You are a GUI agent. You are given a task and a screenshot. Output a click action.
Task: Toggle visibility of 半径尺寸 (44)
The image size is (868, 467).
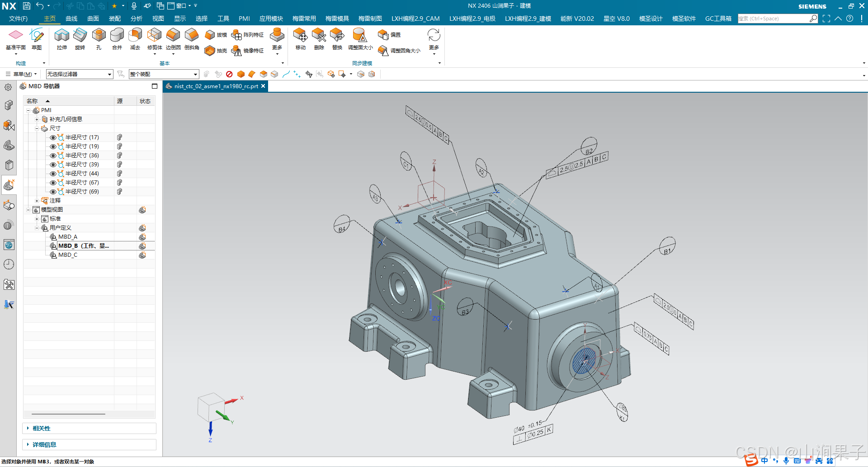(53, 174)
